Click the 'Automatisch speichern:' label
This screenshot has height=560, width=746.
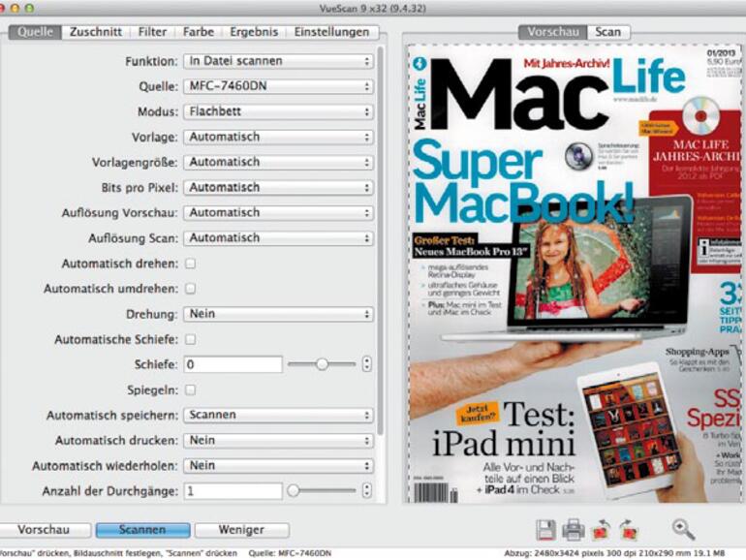[112, 416]
